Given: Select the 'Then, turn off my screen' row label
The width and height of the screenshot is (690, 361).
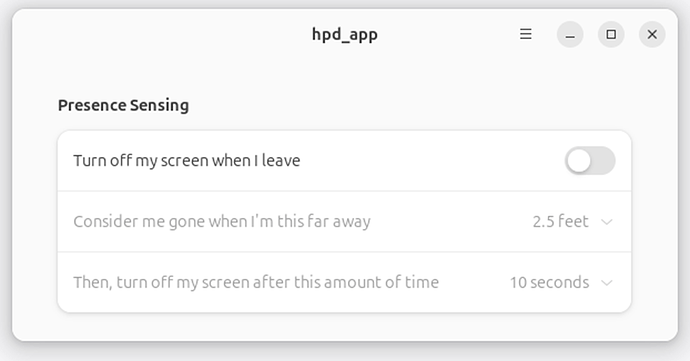Looking at the screenshot, I should pyautogui.click(x=256, y=282).
